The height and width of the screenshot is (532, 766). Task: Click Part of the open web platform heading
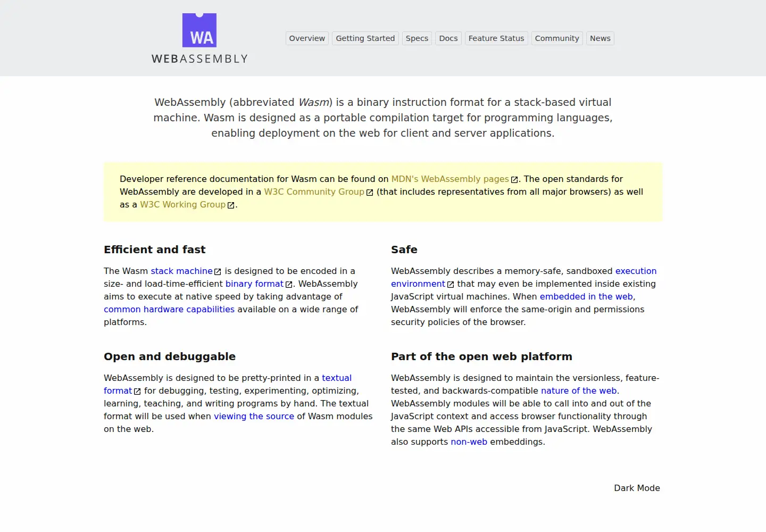[481, 356]
